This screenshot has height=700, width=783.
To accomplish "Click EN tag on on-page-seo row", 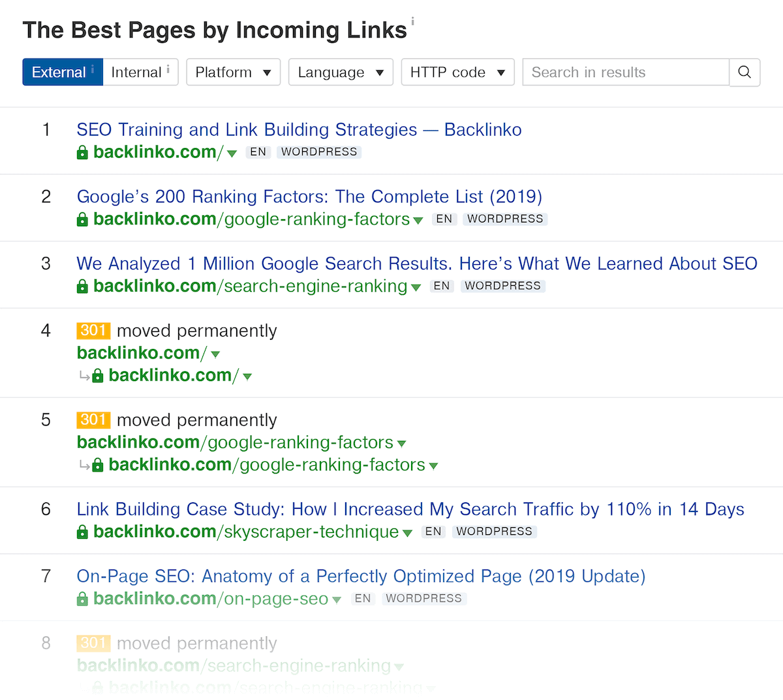I will [x=363, y=598].
